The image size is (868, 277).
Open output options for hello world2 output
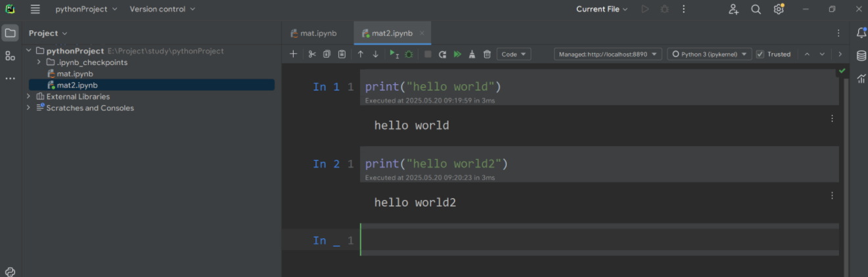click(832, 195)
